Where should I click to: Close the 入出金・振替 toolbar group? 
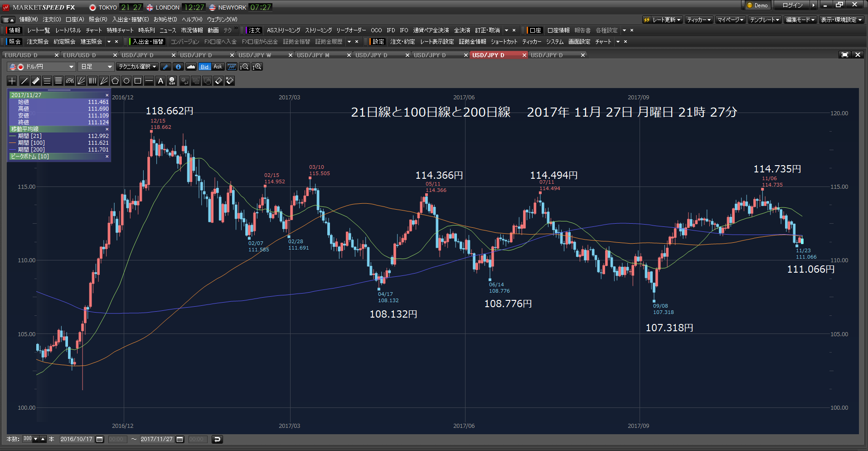tap(357, 42)
